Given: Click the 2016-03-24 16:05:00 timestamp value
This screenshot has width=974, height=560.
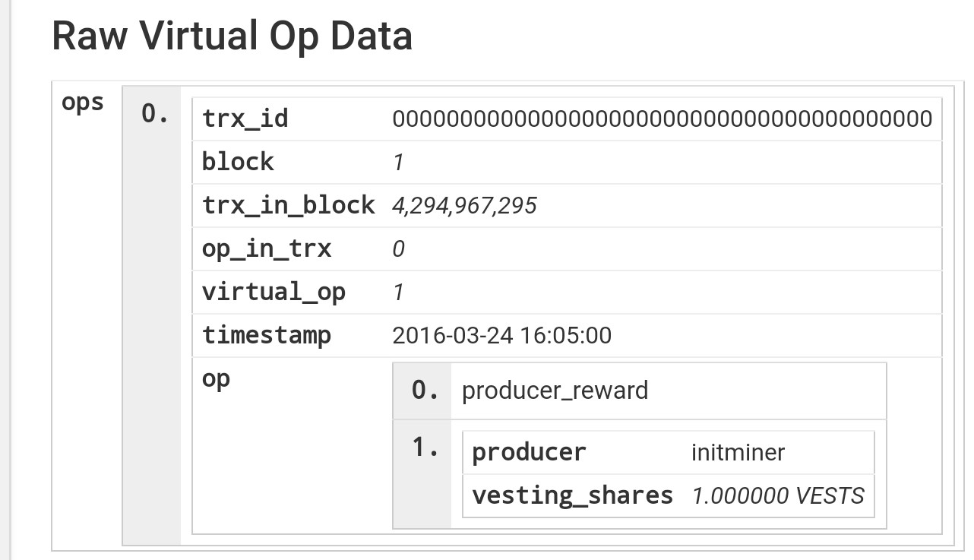Looking at the screenshot, I should click(501, 335).
